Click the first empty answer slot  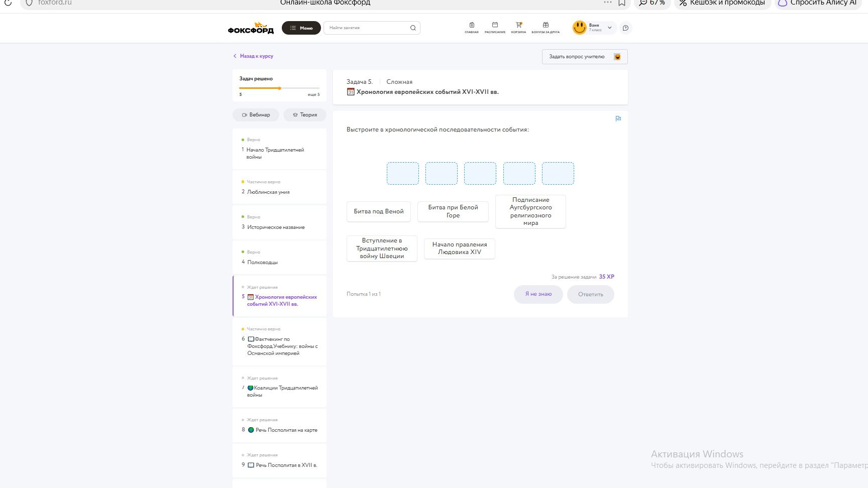[x=403, y=173]
